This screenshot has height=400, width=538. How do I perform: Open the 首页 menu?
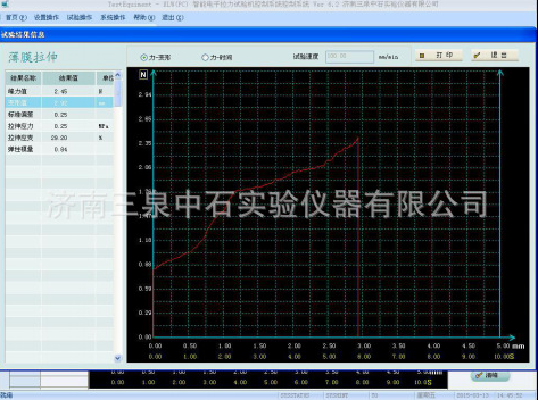coord(16,17)
